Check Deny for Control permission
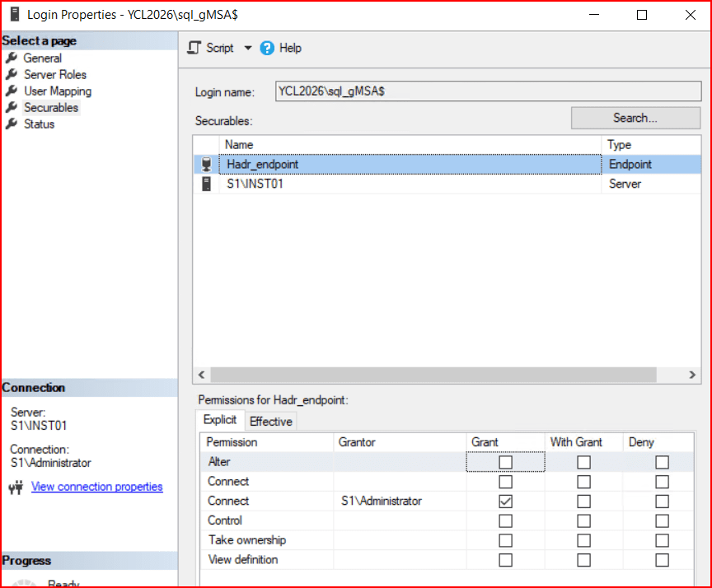This screenshot has width=712, height=588. pyautogui.click(x=662, y=520)
